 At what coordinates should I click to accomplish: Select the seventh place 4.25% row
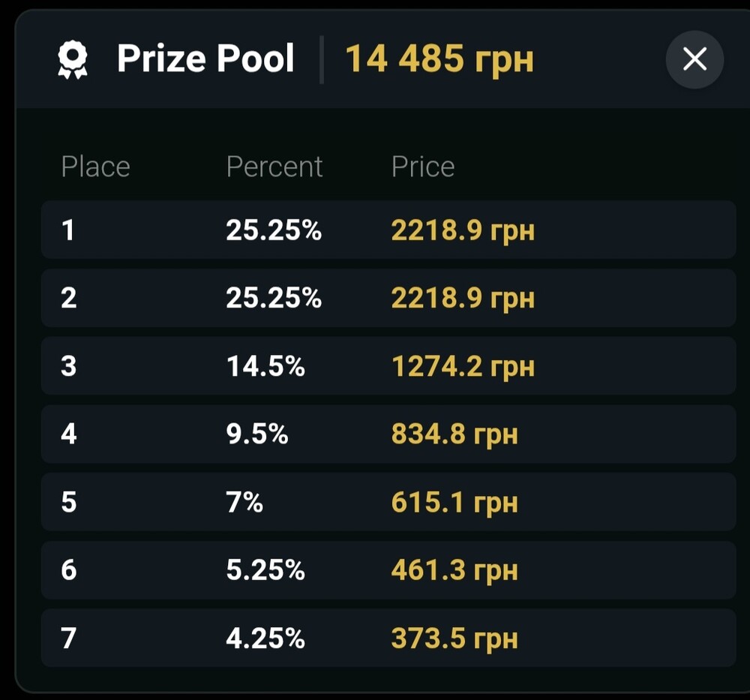point(388,638)
